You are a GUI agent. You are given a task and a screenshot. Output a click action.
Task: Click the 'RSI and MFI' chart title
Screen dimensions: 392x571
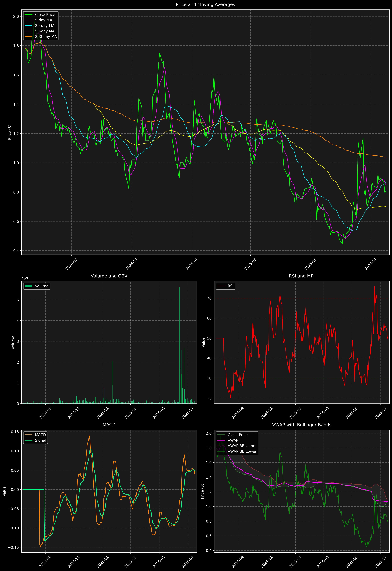[x=302, y=276]
